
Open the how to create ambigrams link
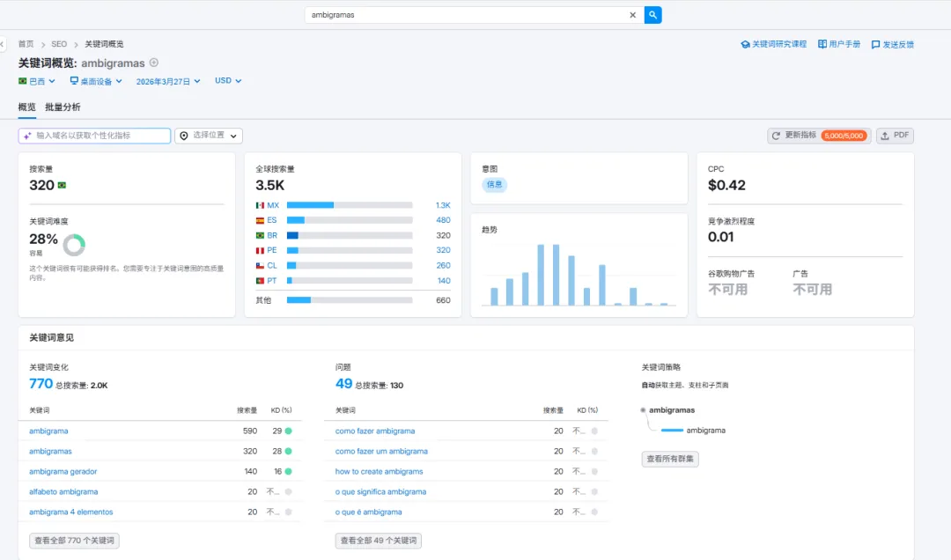click(379, 471)
